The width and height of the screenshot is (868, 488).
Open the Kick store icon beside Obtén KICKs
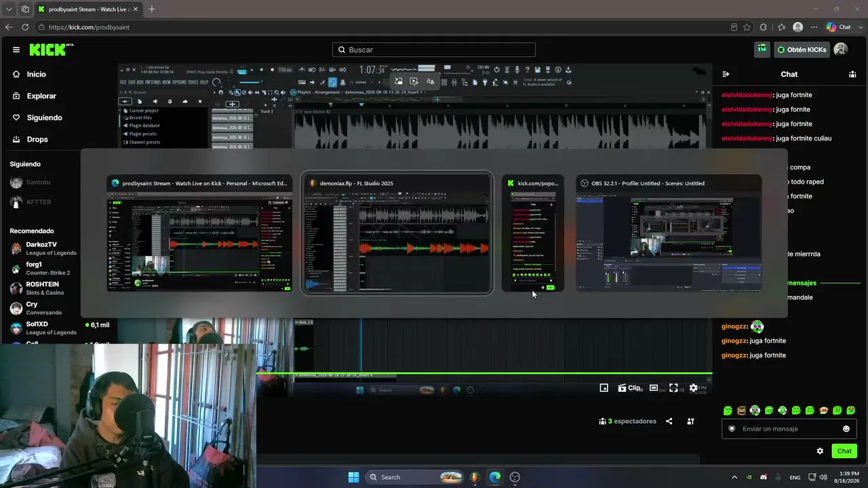coord(762,49)
